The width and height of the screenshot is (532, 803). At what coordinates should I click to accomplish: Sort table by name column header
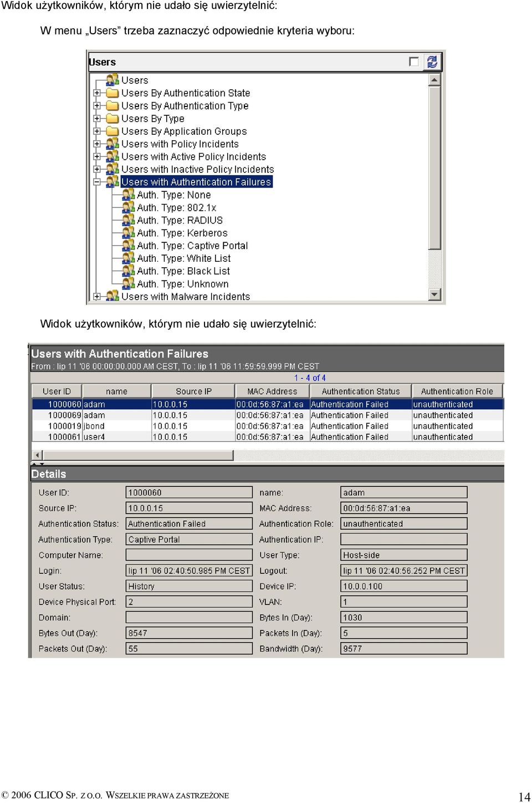tap(116, 391)
